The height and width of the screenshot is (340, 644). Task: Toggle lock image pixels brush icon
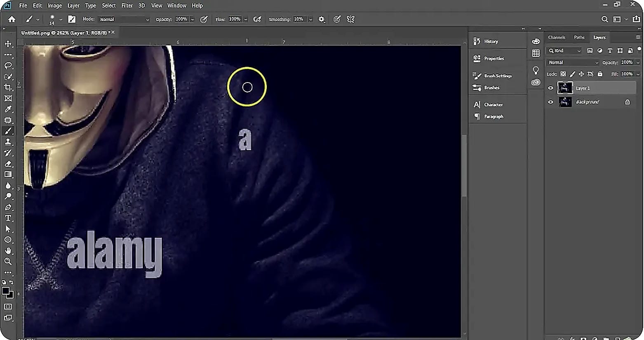coord(572,74)
